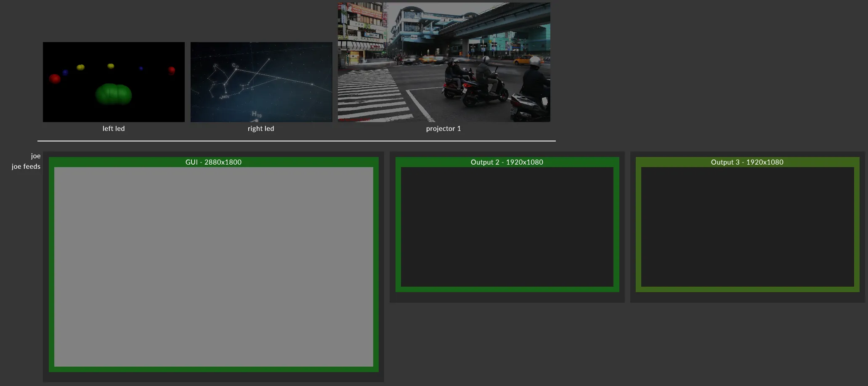Click inside the grey GUI output canvas
Screen dimensions: 868x386
pyautogui.click(x=213, y=266)
